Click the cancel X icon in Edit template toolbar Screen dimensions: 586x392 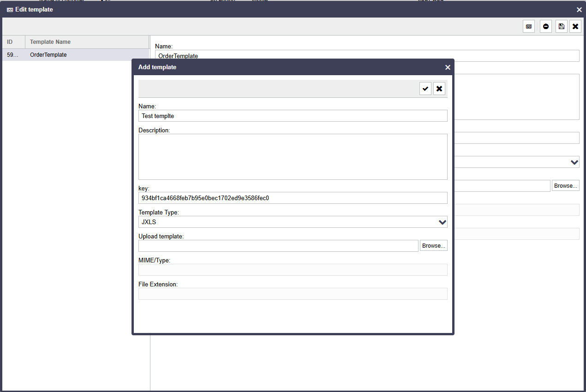(x=575, y=27)
